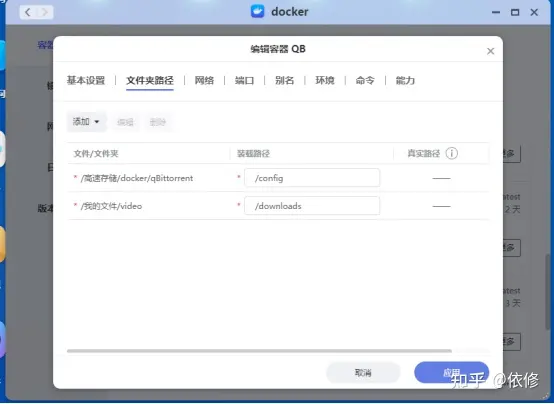Click the disabled 删除 button
554x404 pixels.
tap(158, 122)
